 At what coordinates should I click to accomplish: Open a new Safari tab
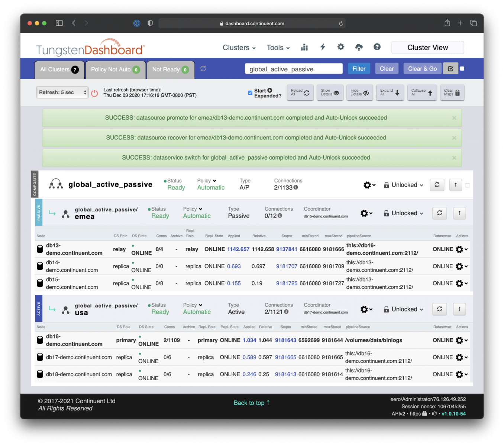[x=460, y=23]
